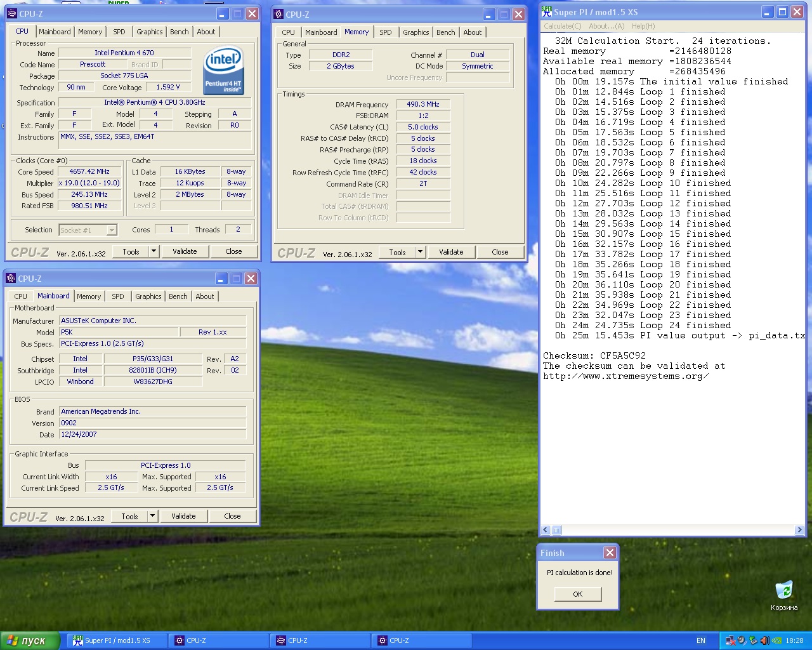Click title bar icon of CPU-Z Mainboard window

point(11,278)
